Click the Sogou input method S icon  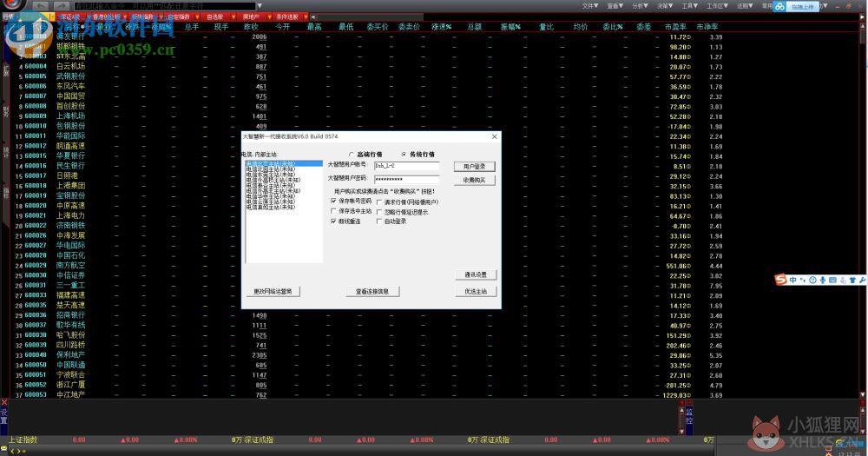[781, 280]
